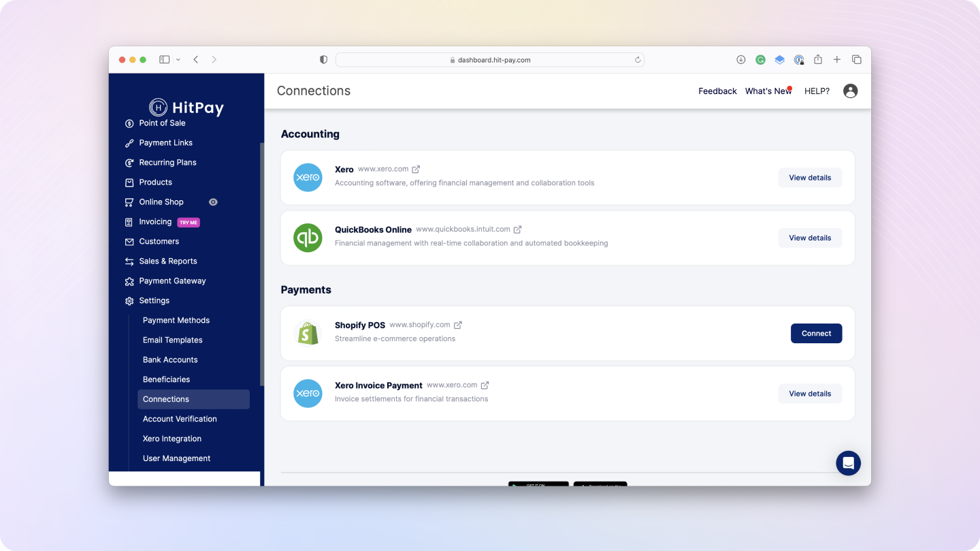Screen dimensions: 980x551
Task: Open Customers menu item
Action: coord(159,242)
